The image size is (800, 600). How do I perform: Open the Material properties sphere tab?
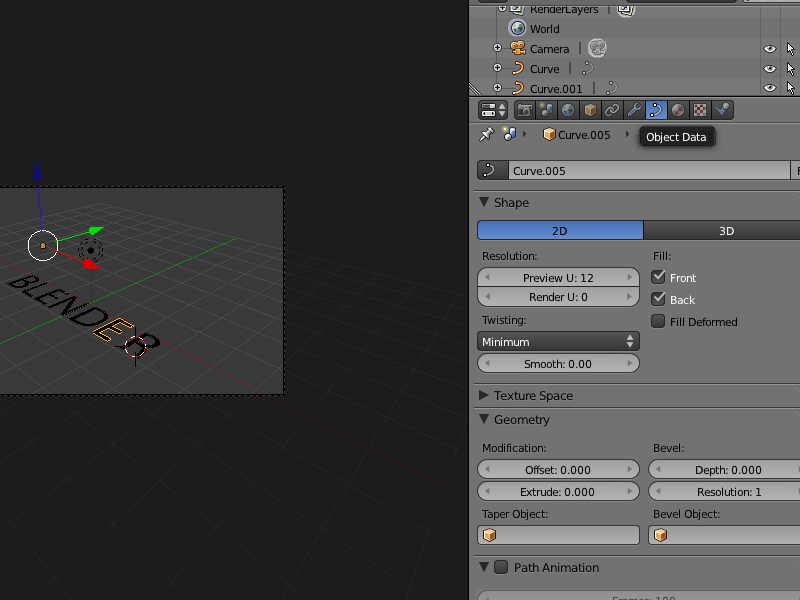click(678, 110)
